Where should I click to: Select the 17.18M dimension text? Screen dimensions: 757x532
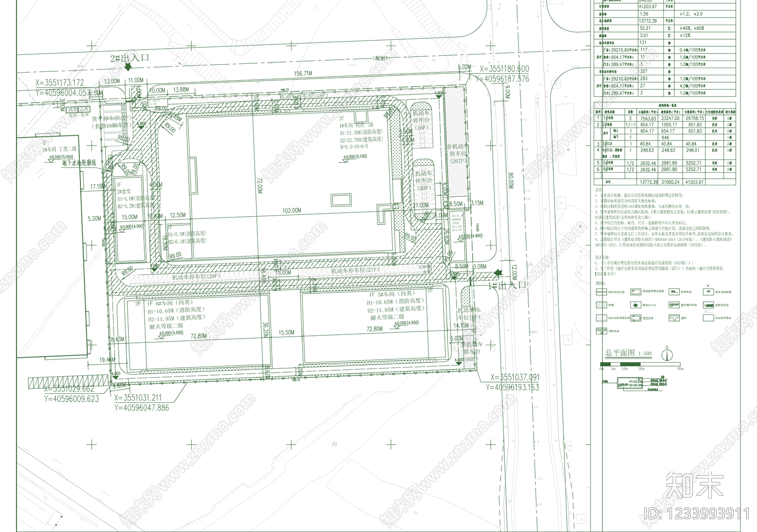click(x=98, y=187)
